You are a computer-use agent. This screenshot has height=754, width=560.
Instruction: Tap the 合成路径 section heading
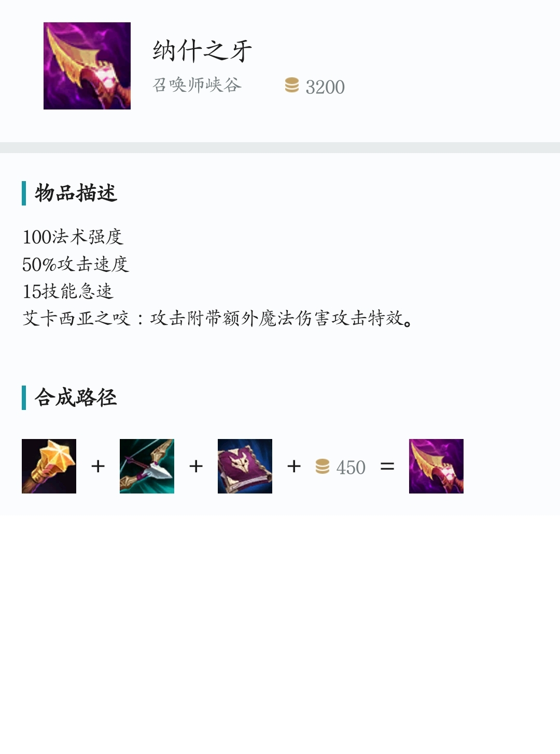76,397
